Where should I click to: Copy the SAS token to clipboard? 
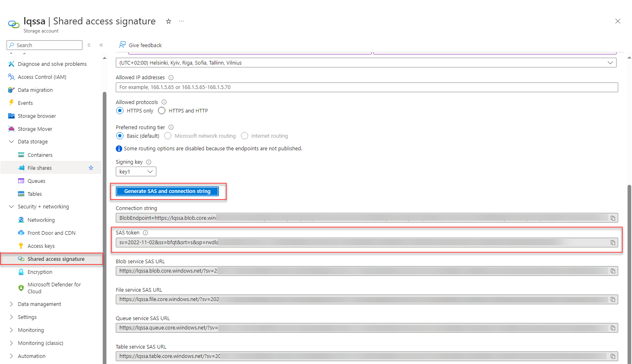613,243
